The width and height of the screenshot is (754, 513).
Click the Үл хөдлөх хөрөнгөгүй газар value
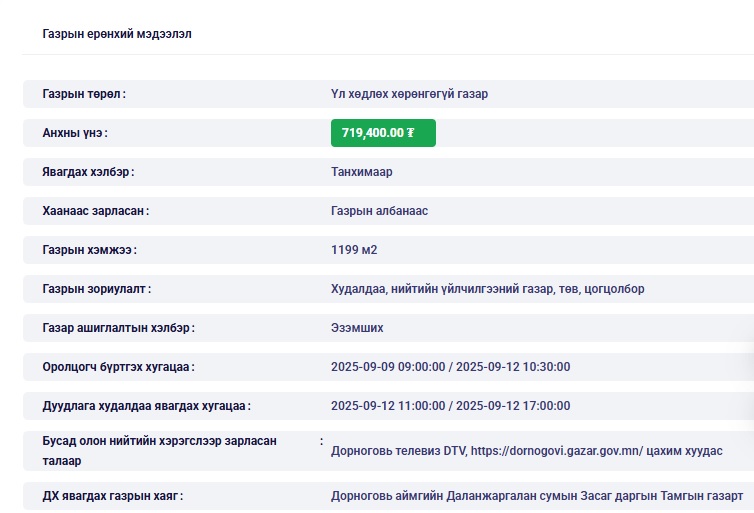click(x=409, y=94)
